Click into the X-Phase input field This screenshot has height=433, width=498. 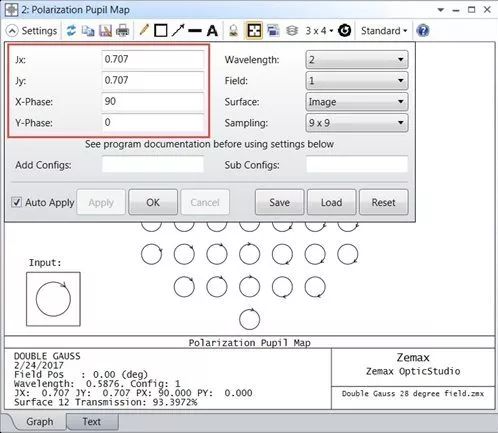(153, 102)
